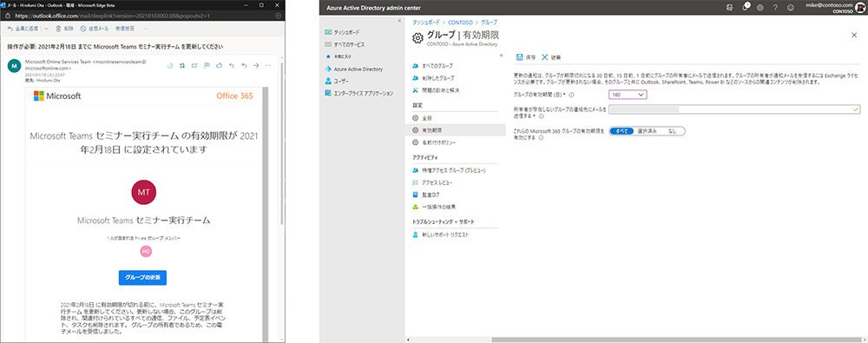Open Enterprise Applications in Azure sidebar
This screenshot has height=343, width=868.
pos(359,93)
